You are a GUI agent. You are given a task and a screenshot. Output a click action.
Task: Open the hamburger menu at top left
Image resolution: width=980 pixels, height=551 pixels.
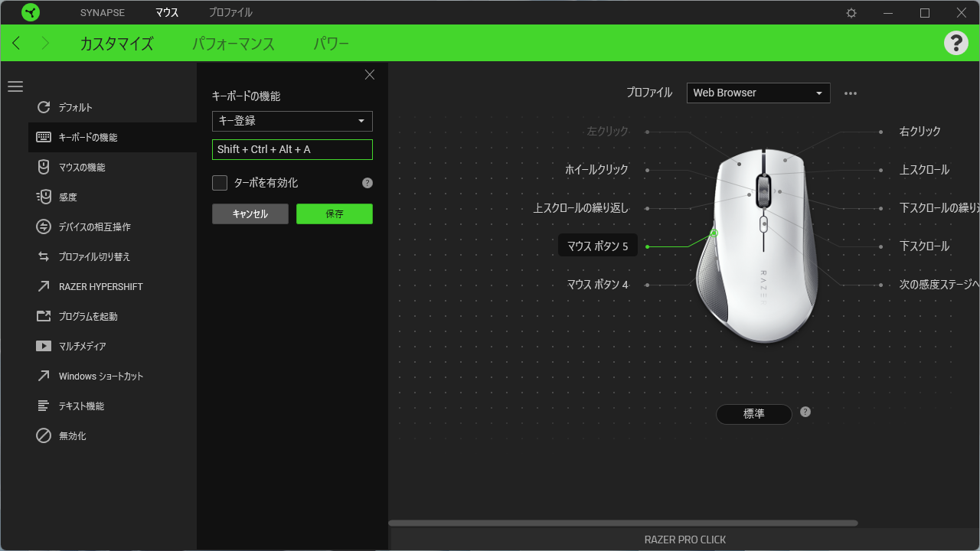tap(15, 86)
